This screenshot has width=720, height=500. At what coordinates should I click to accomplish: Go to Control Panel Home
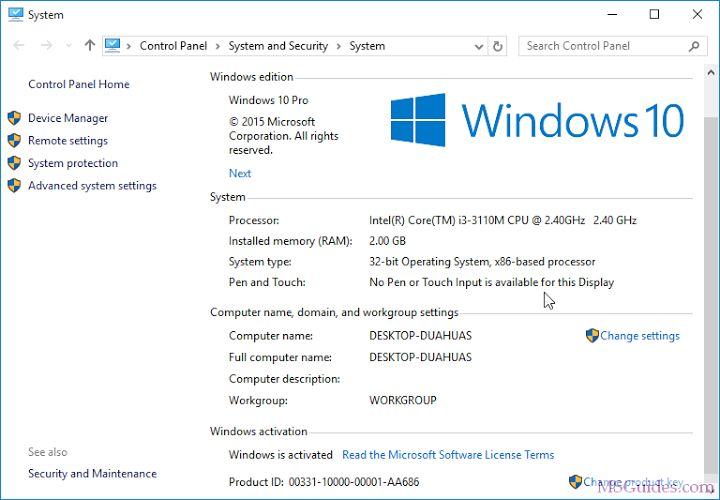click(79, 84)
